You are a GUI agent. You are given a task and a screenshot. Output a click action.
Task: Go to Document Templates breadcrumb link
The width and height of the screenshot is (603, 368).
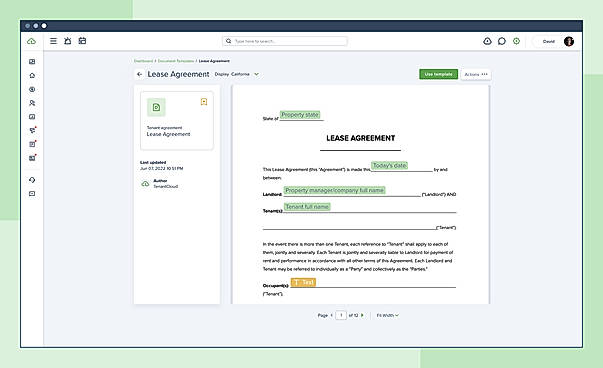tap(176, 61)
